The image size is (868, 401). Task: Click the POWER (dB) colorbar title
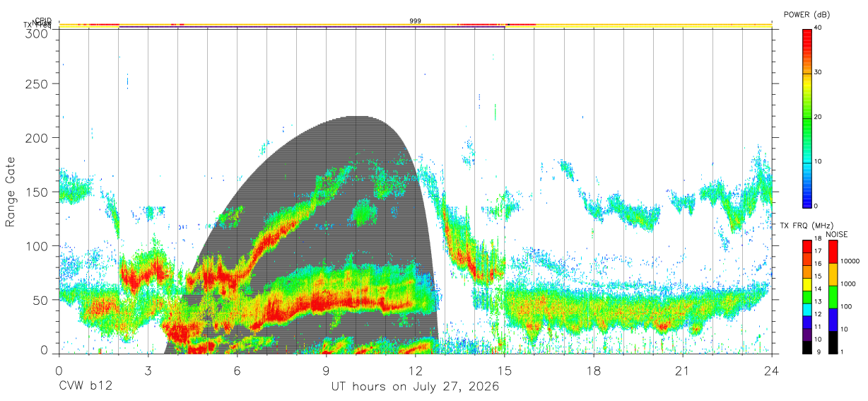807,15
